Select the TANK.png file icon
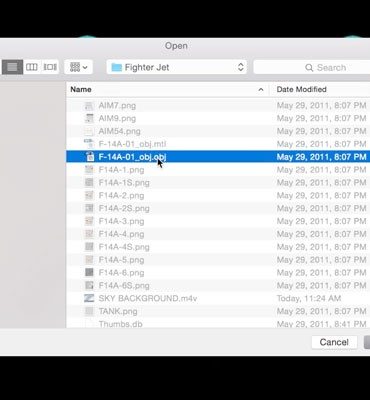 point(89,311)
